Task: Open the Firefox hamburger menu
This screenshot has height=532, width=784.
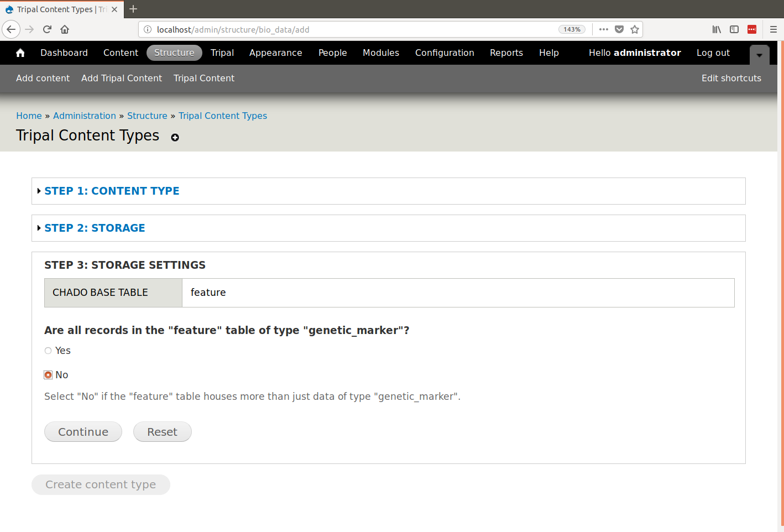Action: click(773, 29)
